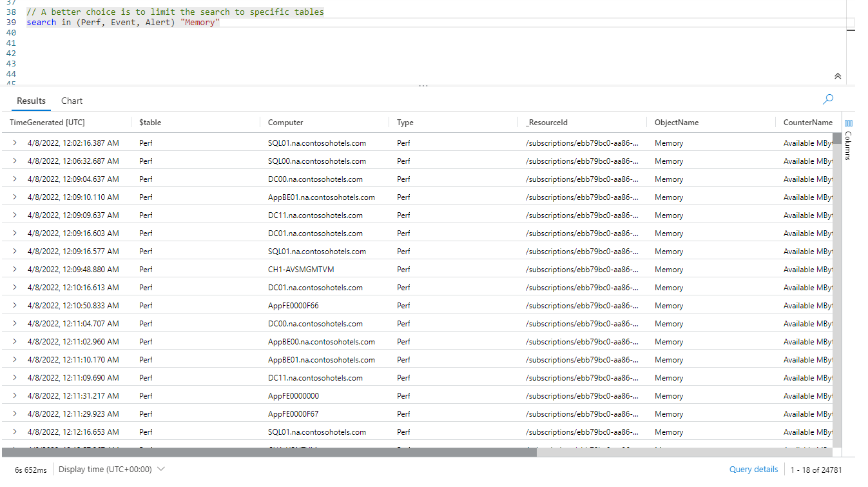This screenshot has width=868, height=487.
Task: Expand the 12:06:32.687 AM SQL00 row
Action: pyautogui.click(x=15, y=161)
